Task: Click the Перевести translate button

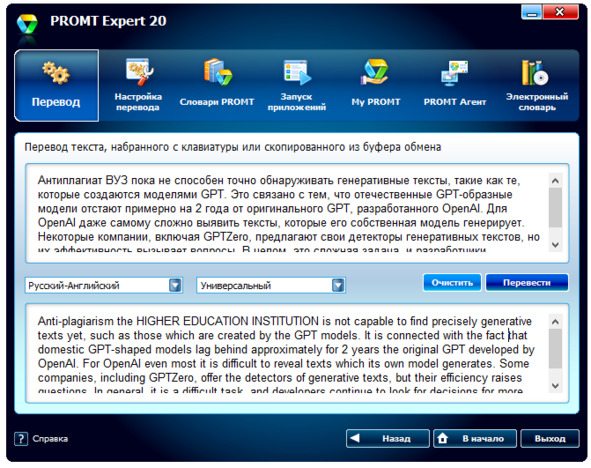Action: (527, 283)
